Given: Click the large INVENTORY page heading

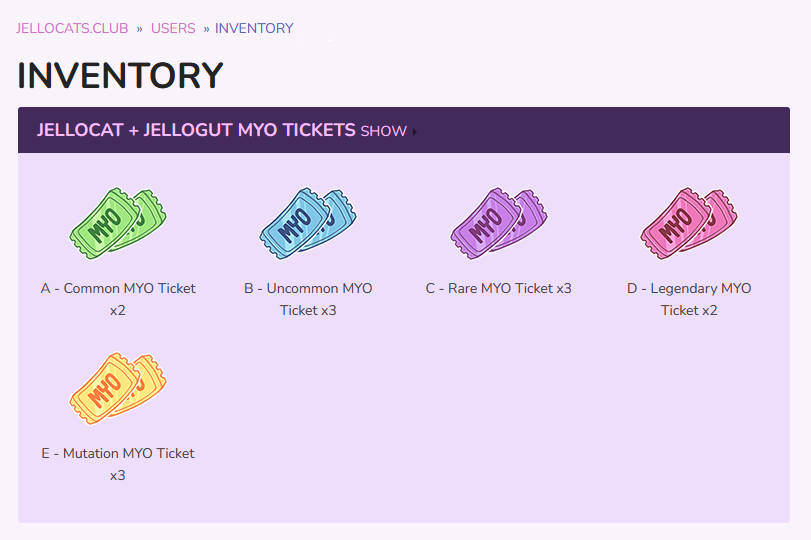Looking at the screenshot, I should coord(120,76).
